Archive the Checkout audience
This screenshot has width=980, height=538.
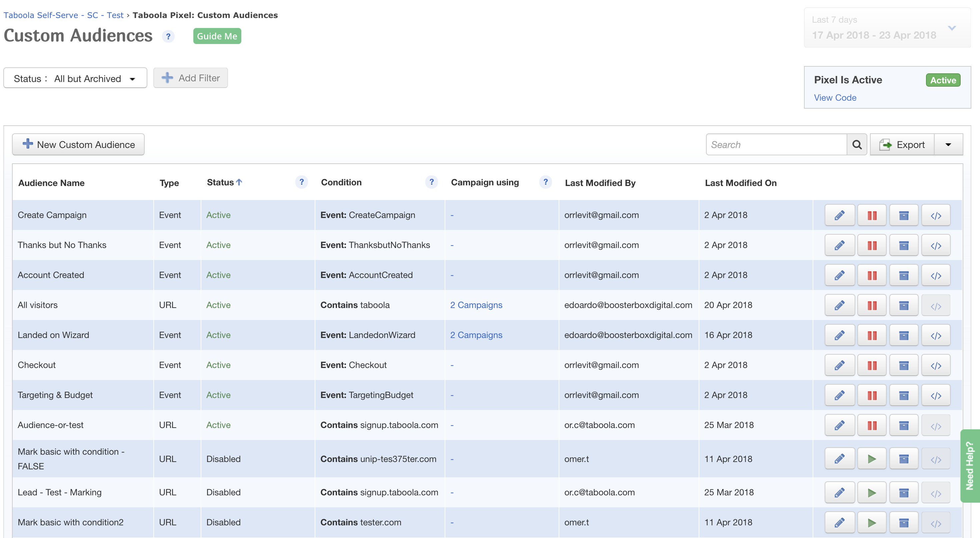click(904, 366)
